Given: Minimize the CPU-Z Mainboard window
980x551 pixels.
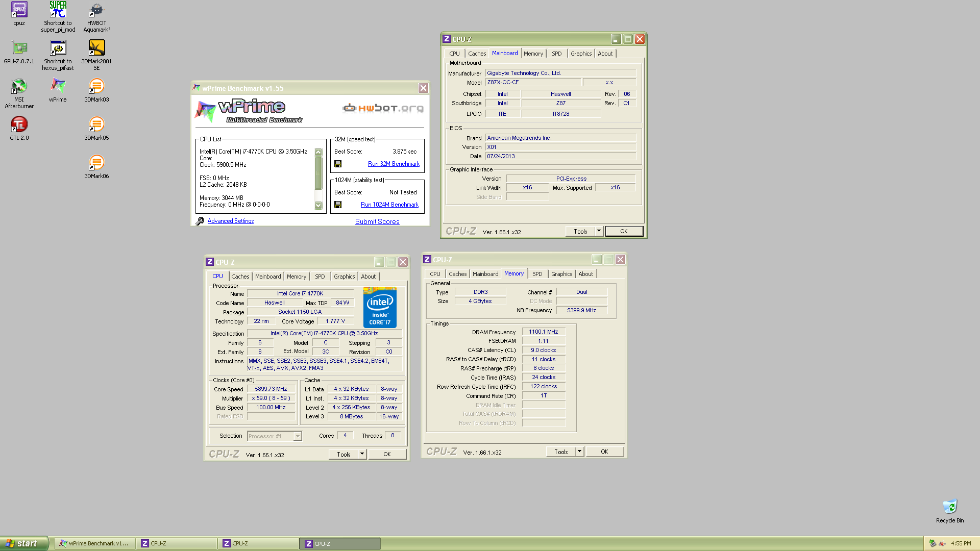Looking at the screenshot, I should (x=616, y=39).
